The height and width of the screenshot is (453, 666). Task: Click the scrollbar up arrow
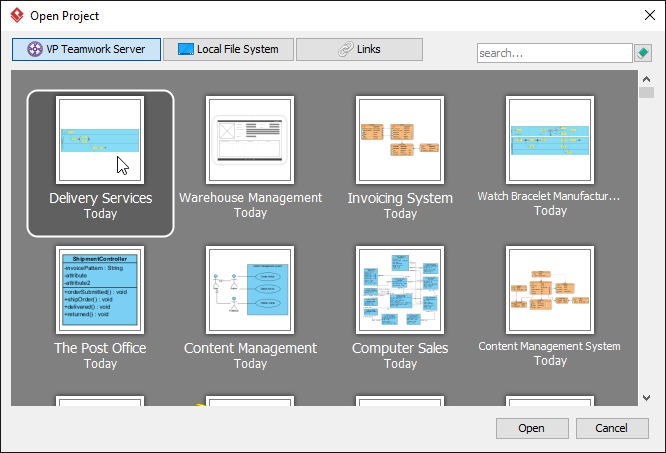tap(646, 78)
